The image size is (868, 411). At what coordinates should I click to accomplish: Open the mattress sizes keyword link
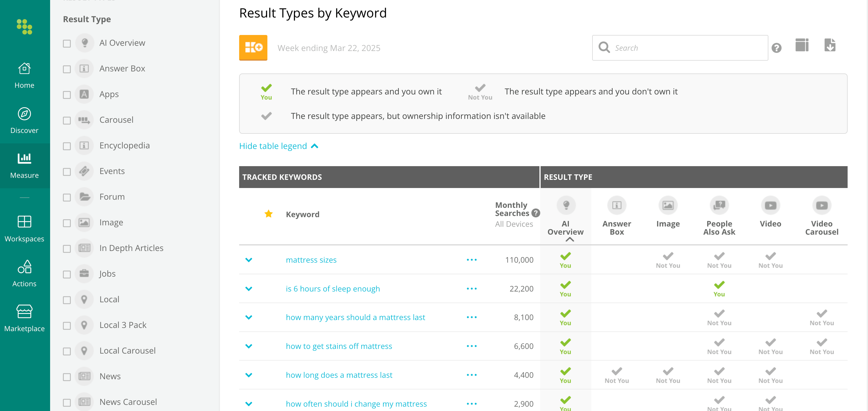click(x=311, y=260)
